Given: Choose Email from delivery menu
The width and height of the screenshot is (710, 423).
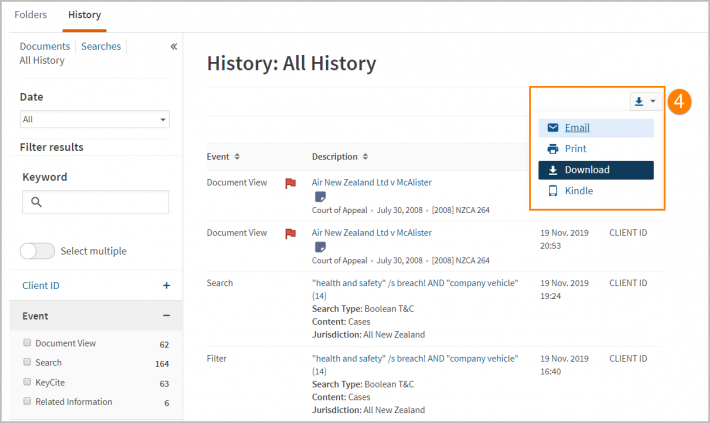Looking at the screenshot, I should coord(596,128).
